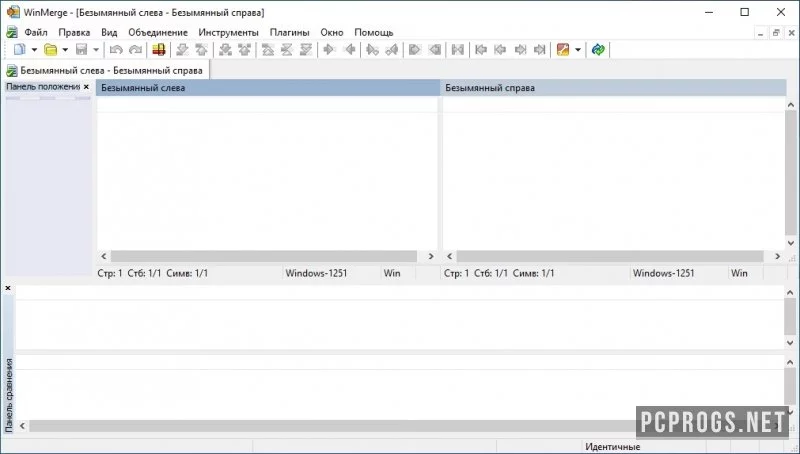This screenshot has width=800, height=454.
Task: Go to previous difference icon
Action: [202, 49]
